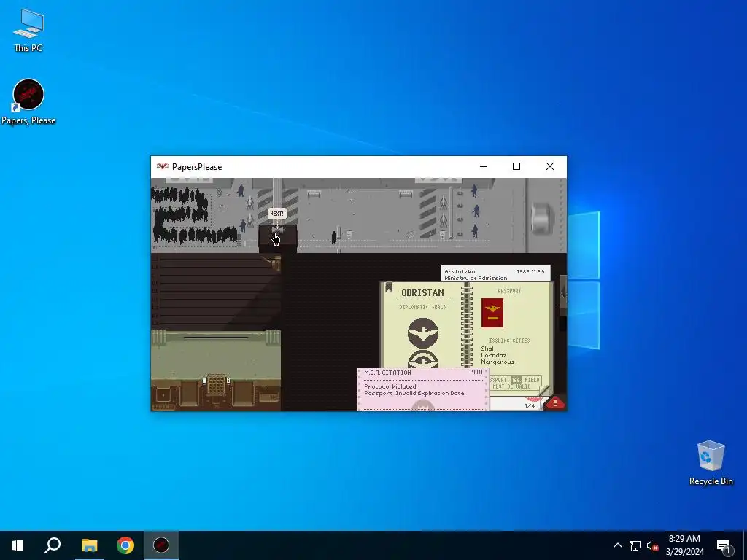This screenshot has width=747, height=560.
Task: Select issuing city Mergerous in rulebook
Action: (498, 362)
